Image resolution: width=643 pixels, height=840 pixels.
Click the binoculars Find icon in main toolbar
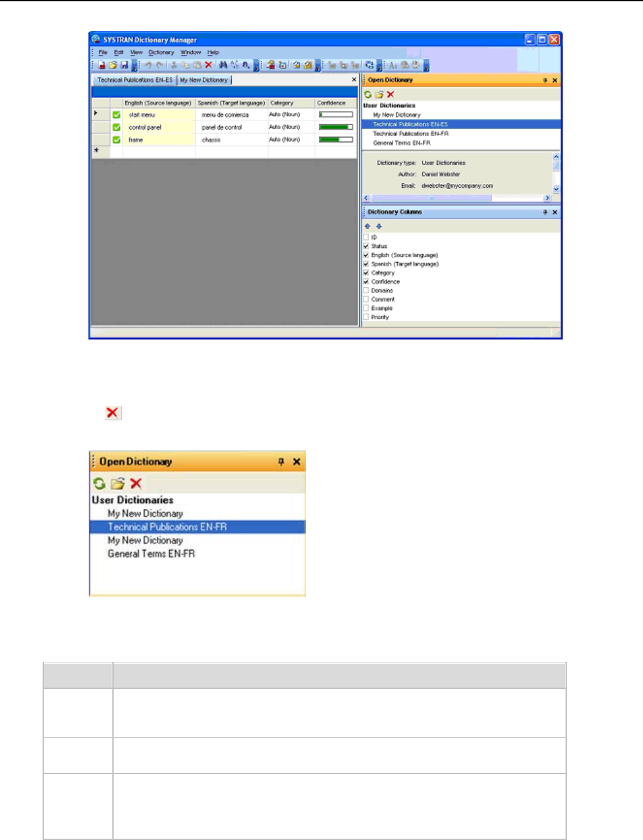pos(223,65)
